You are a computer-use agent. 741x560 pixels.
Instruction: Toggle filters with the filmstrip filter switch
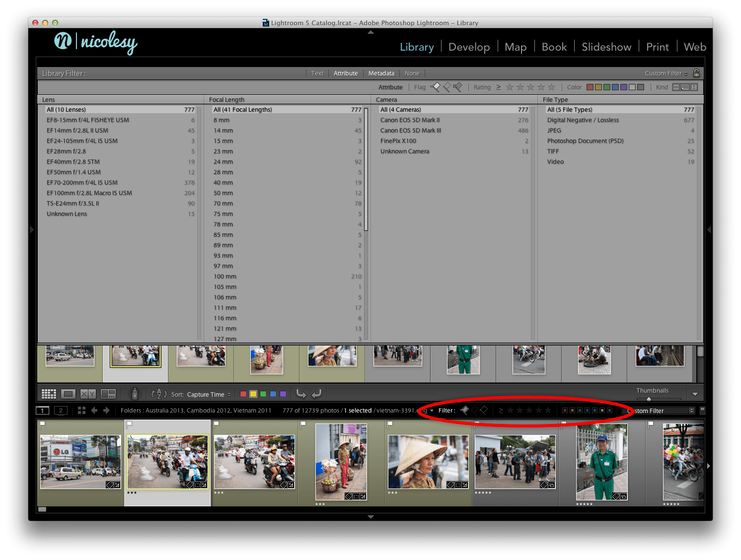702,411
